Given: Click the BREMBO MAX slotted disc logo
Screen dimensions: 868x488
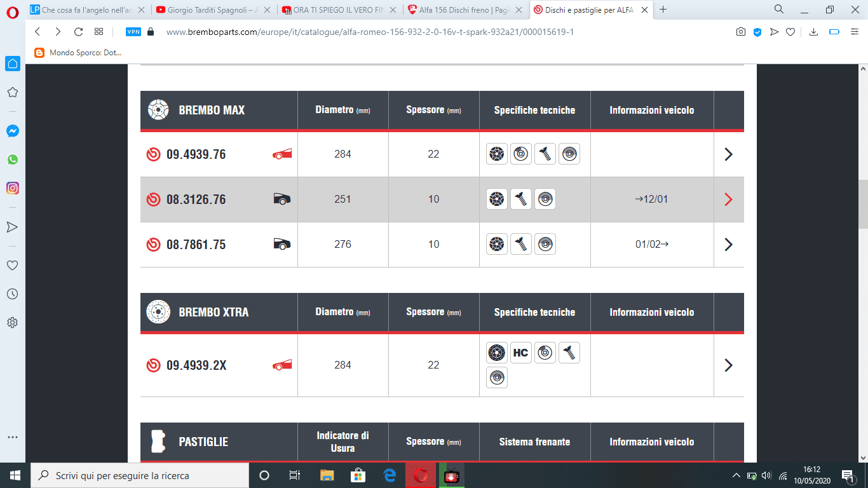Looking at the screenshot, I should [158, 110].
